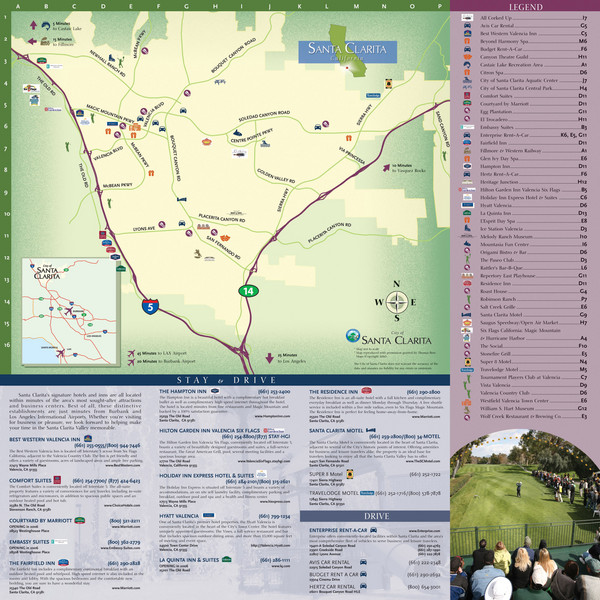Viewport: 600px width, 600px height.
Task: Open the regional inset map thumbnail
Action: point(69,311)
